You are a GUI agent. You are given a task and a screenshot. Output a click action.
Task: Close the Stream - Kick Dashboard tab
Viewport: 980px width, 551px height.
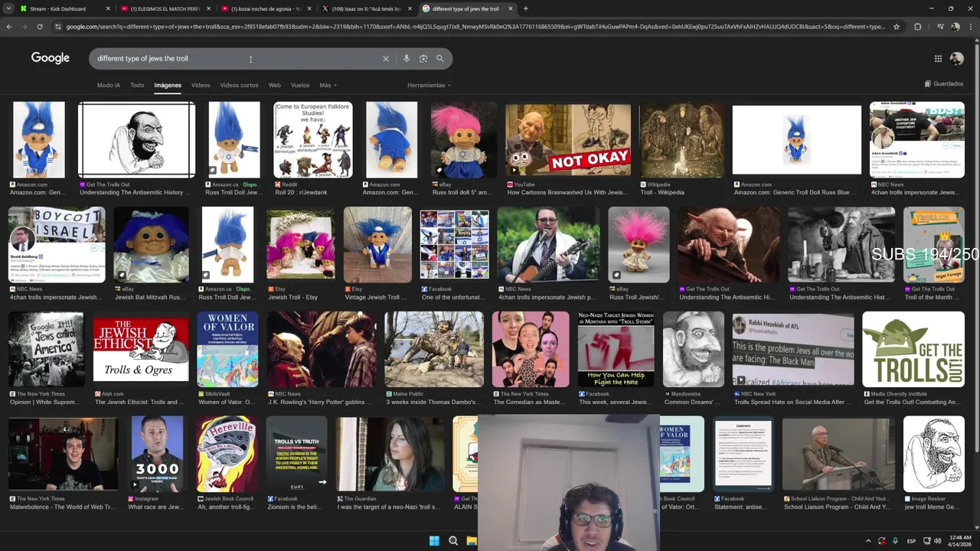(x=108, y=8)
